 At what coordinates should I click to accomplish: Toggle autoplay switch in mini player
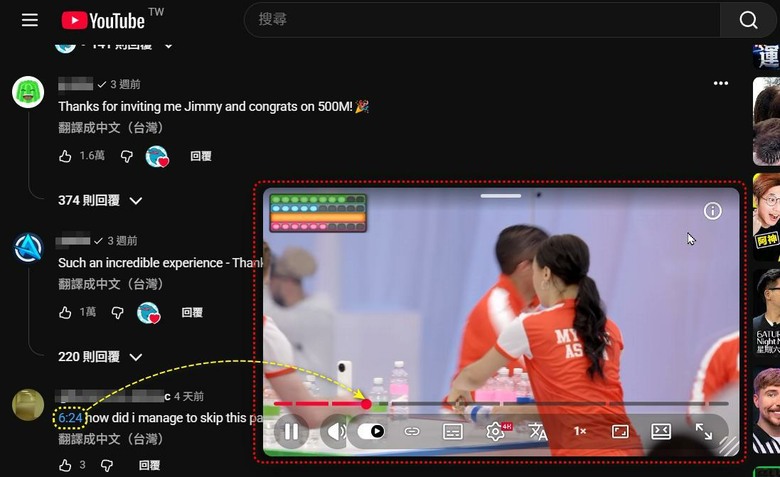371,431
